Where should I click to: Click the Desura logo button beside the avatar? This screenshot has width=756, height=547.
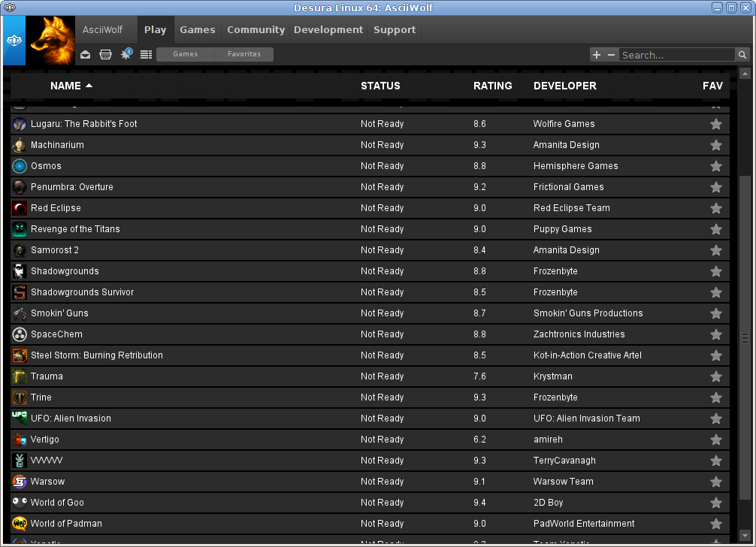tap(14, 41)
